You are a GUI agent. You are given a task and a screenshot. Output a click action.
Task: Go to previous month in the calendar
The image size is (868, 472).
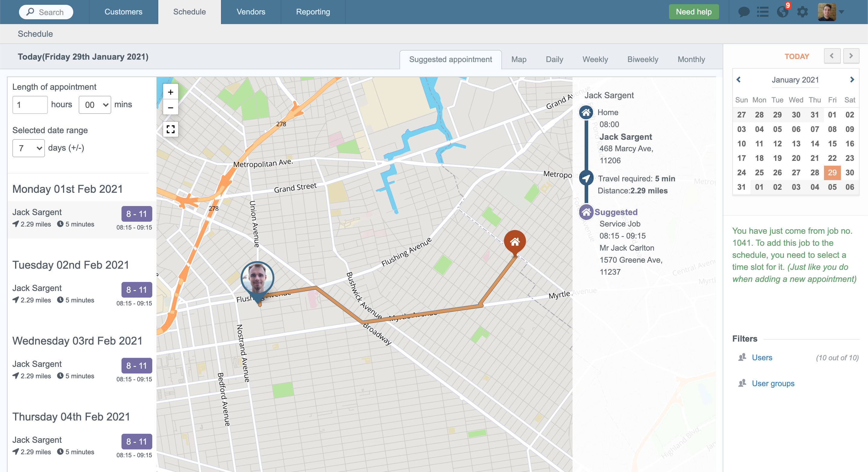click(x=739, y=80)
